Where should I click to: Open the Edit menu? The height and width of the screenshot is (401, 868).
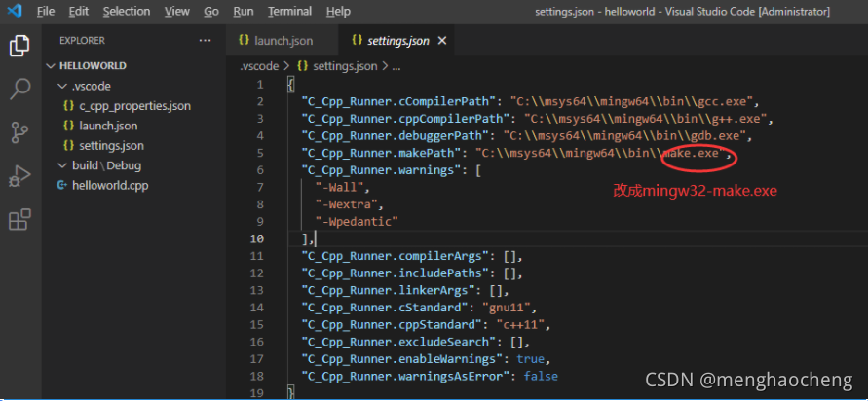coord(79,11)
